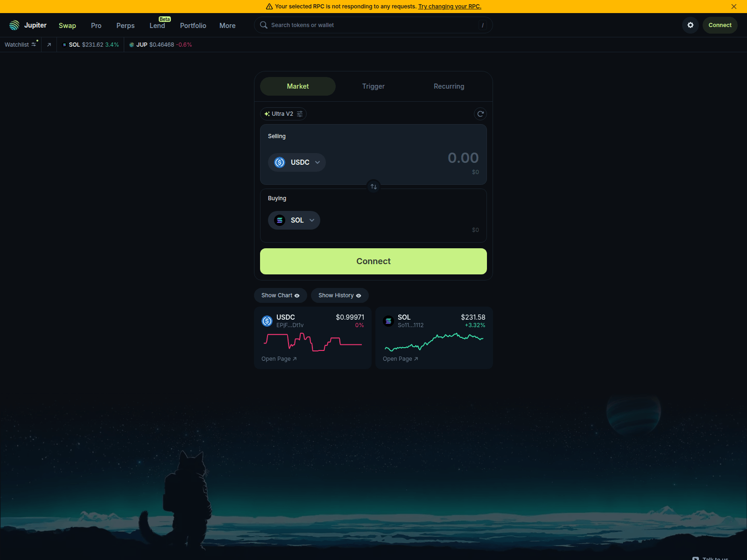
Task: Click the watchlist filter icon
Action: (x=34, y=44)
